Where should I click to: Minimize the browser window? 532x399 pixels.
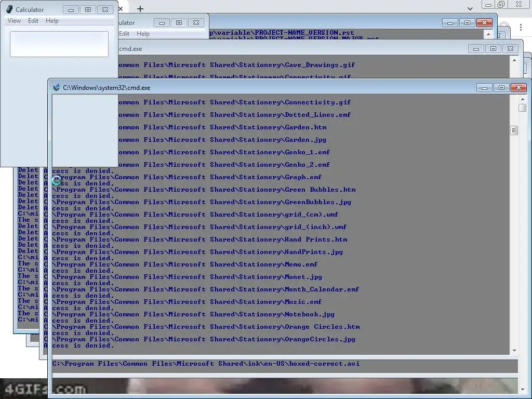[x=488, y=5]
